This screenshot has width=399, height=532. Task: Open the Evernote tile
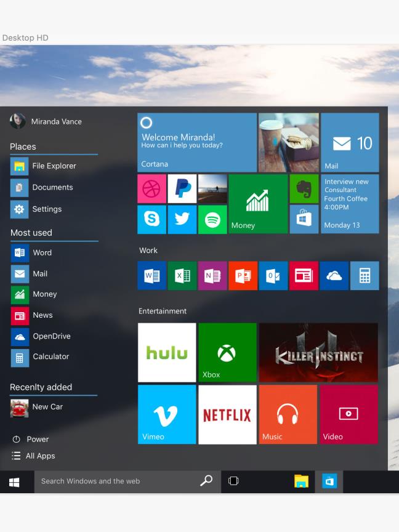(x=304, y=188)
